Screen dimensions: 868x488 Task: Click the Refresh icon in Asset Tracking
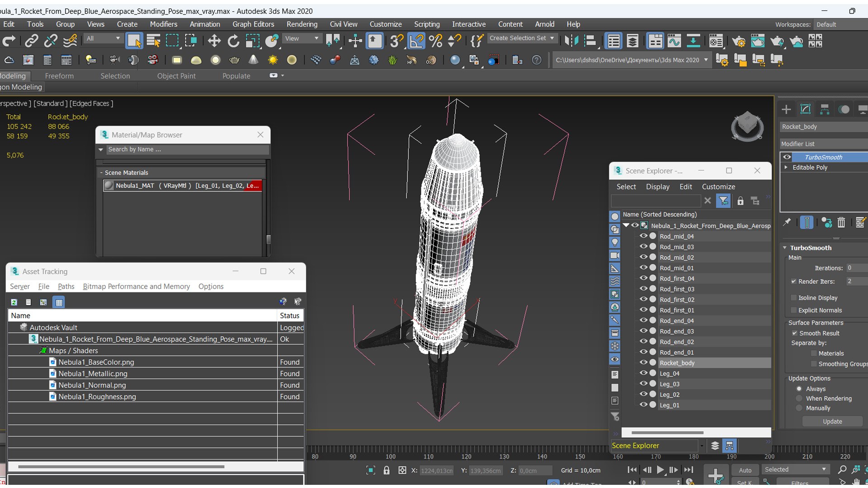click(14, 302)
